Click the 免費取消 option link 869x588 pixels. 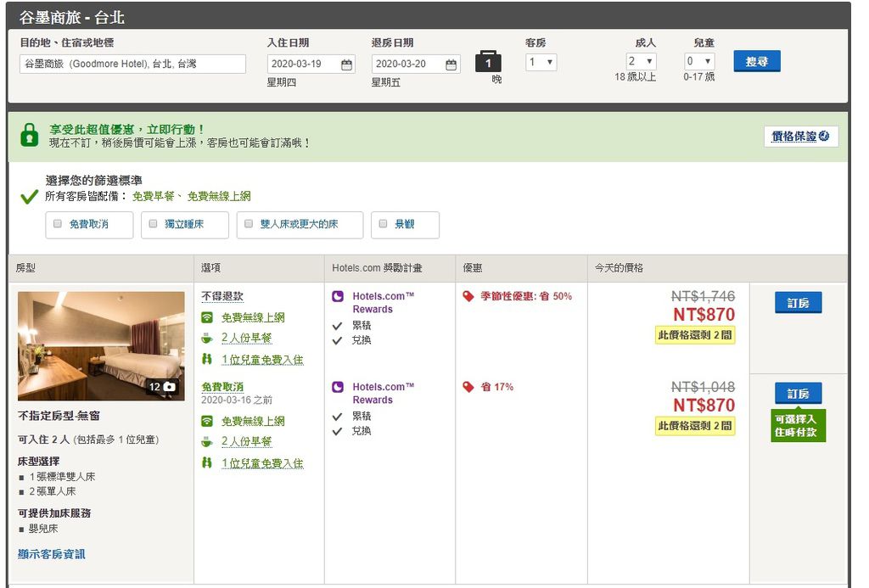click(222, 387)
